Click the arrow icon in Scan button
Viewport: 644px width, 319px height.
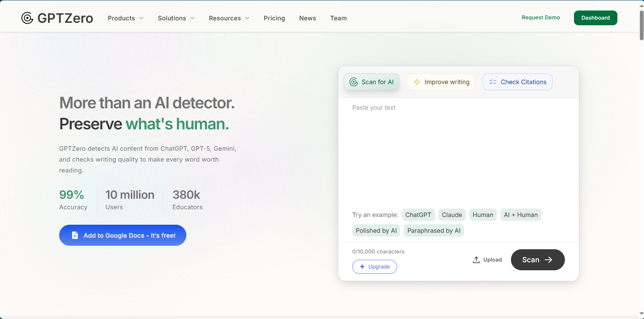(548, 260)
